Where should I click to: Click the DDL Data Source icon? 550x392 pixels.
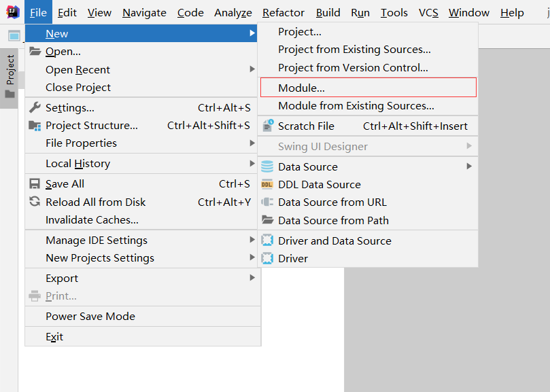pos(268,183)
